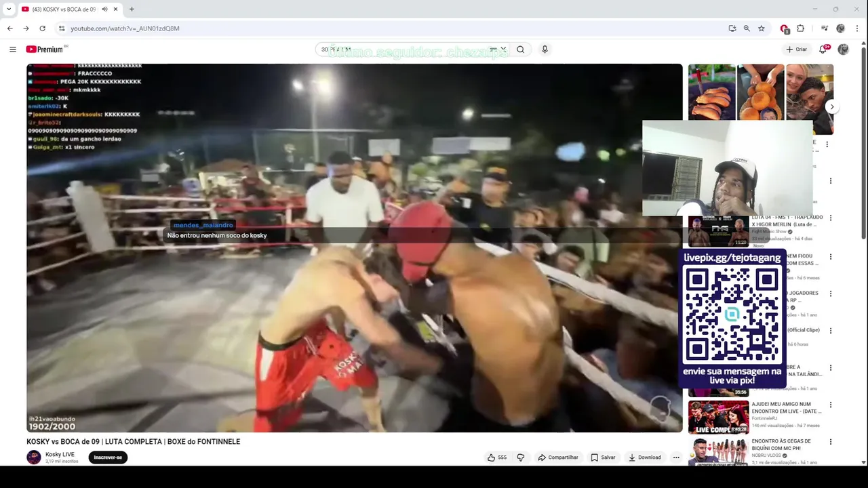Screen dimensions: 868x488
Task: View site information icon in address bar
Action: click(61, 28)
